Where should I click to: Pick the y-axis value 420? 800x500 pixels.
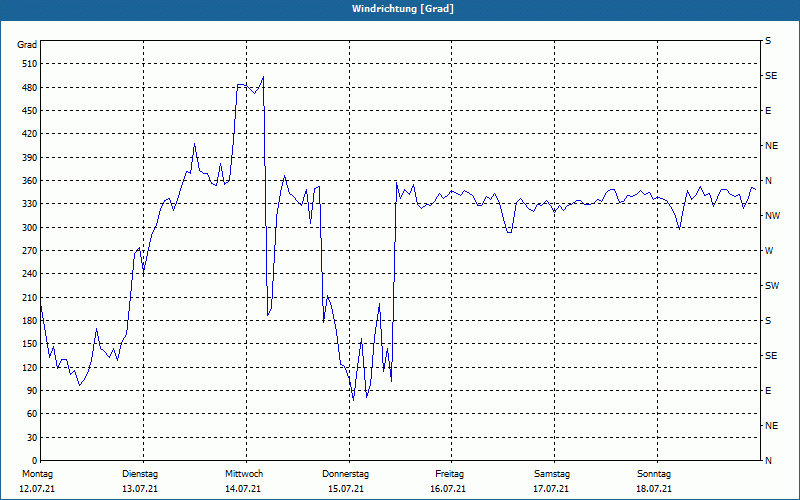click(x=30, y=134)
